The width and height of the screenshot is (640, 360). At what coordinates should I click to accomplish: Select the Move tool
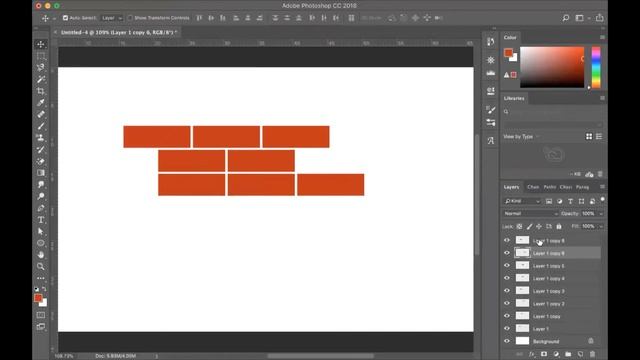tap(41, 44)
